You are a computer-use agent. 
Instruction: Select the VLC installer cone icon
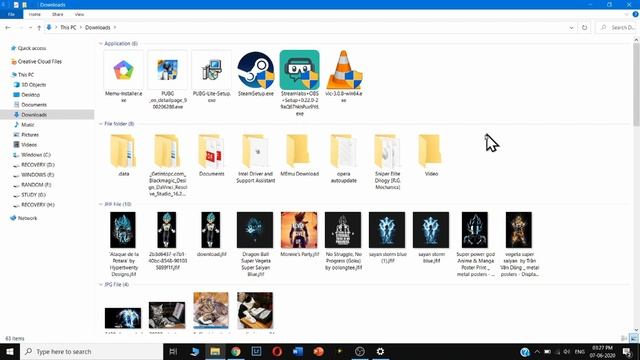(344, 70)
